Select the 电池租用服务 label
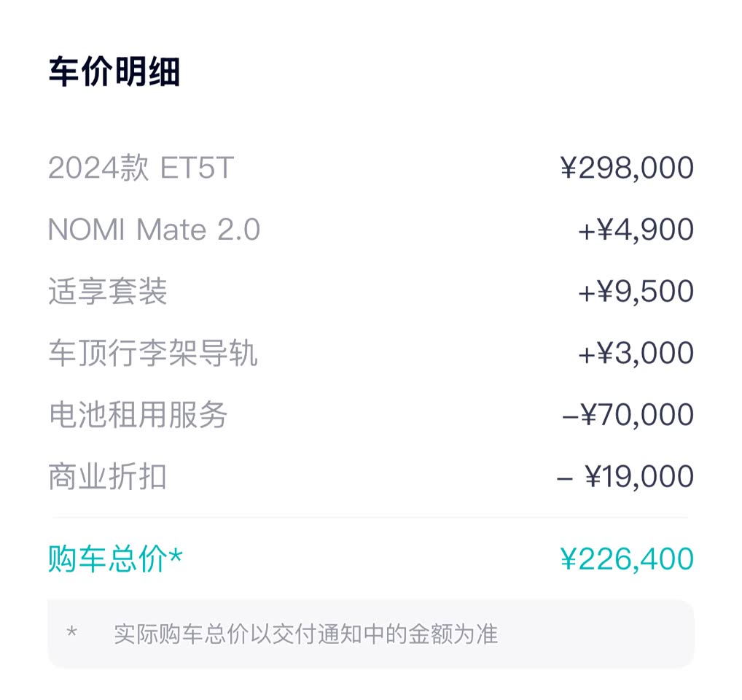Image resolution: width=742 pixels, height=700 pixels. (x=138, y=415)
